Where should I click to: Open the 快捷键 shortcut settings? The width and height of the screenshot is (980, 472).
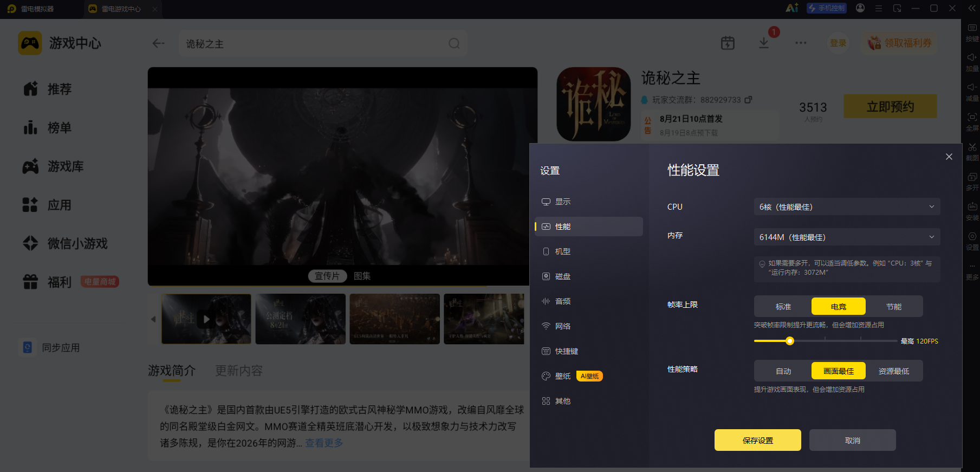coord(588,351)
